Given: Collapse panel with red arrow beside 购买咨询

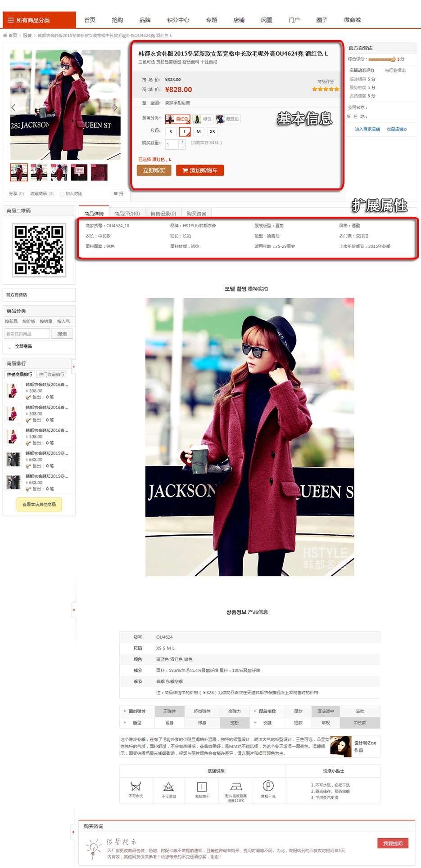Looking at the screenshot, I should pyautogui.click(x=73, y=832).
